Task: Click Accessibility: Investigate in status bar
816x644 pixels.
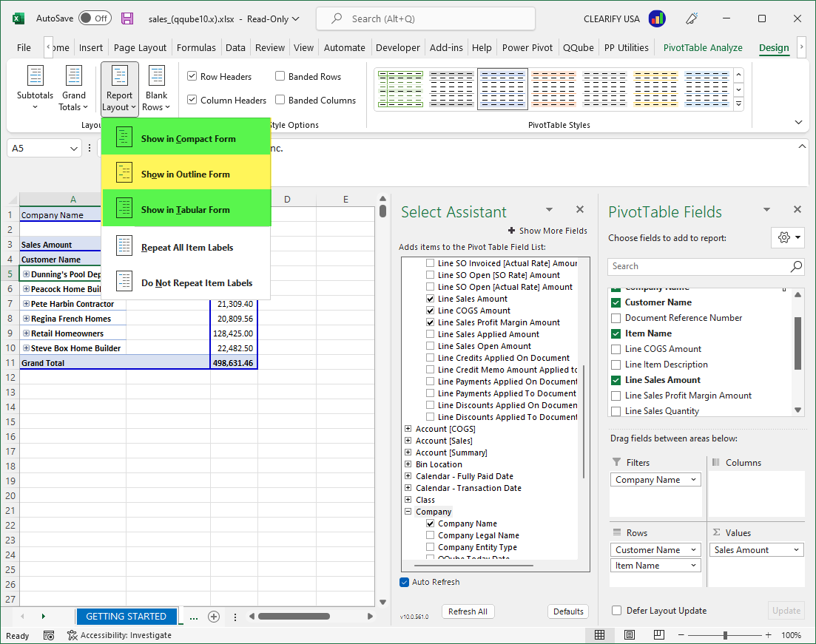Action: click(120, 635)
